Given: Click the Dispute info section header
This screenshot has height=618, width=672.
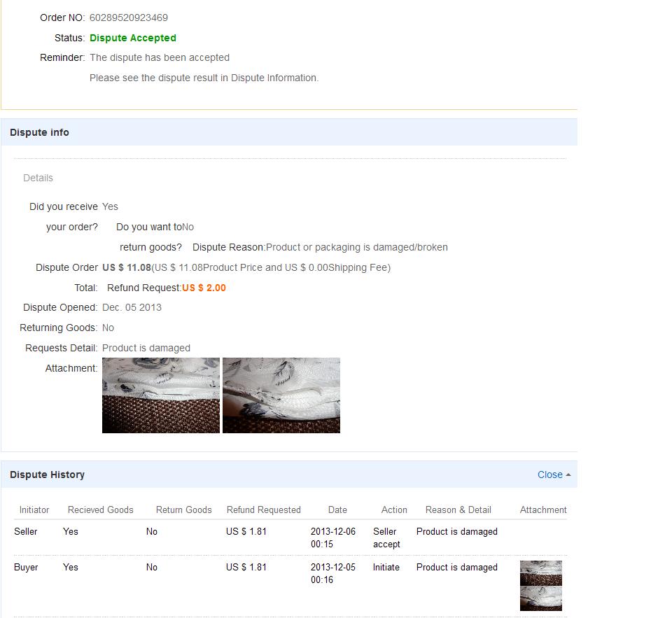Looking at the screenshot, I should click(39, 132).
